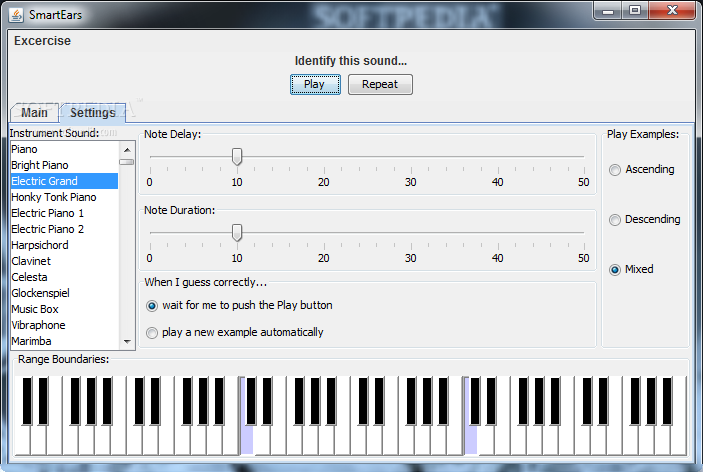Click the Note Delay slider handle
Viewport: 703px width, 472px height.
tap(237, 156)
